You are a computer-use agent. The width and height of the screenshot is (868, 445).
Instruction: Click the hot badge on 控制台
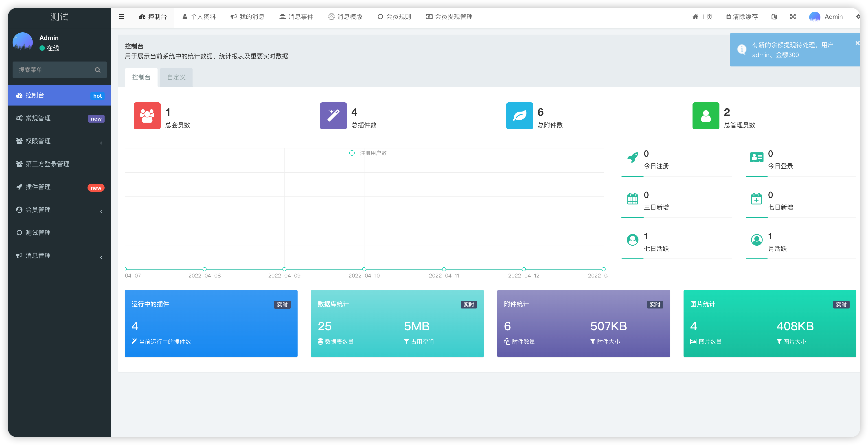(97, 96)
